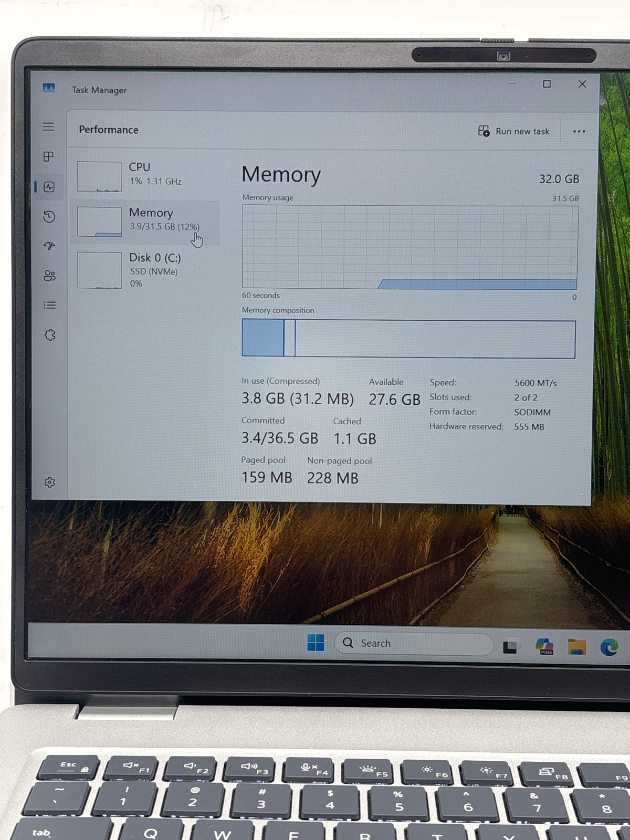
Task: Select the CPU performance entry
Action: tap(144, 176)
